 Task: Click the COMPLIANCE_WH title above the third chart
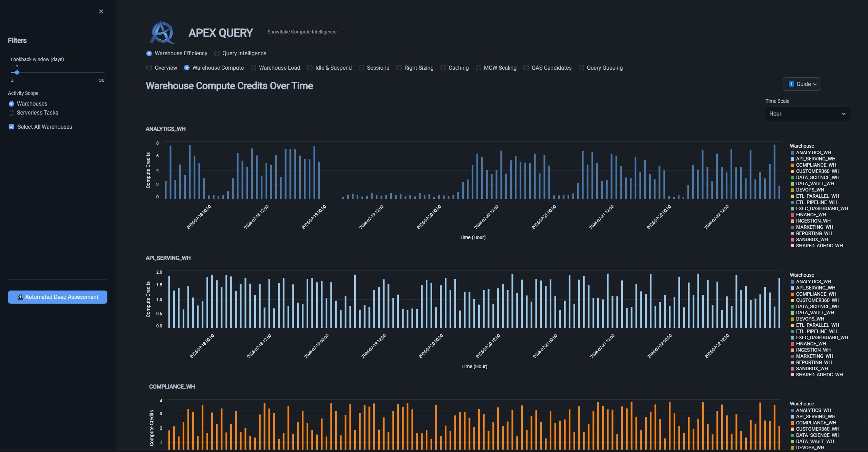pyautogui.click(x=172, y=387)
